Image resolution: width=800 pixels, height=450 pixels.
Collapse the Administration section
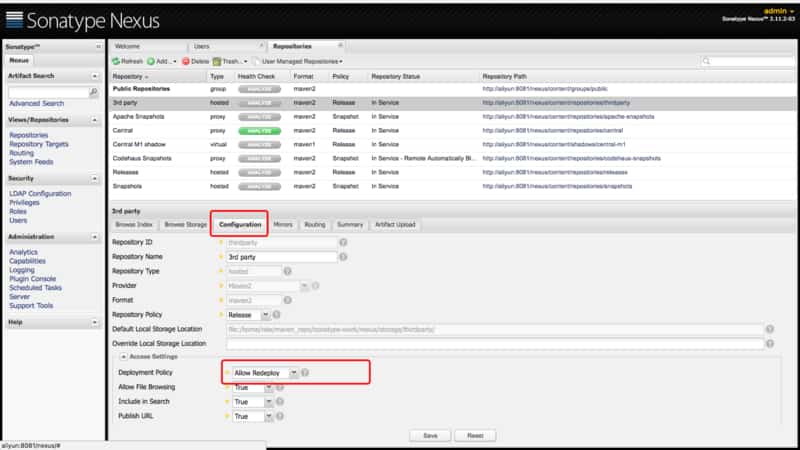point(94,237)
